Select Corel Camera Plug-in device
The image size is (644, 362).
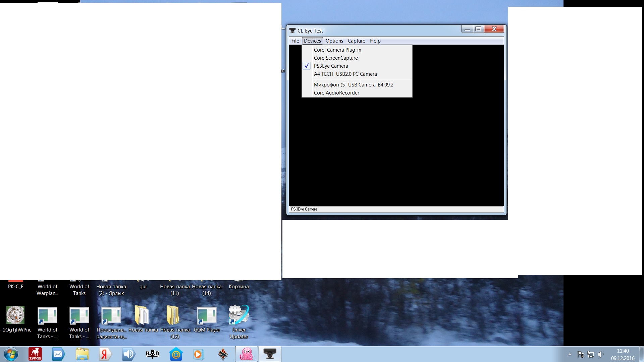pyautogui.click(x=357, y=50)
